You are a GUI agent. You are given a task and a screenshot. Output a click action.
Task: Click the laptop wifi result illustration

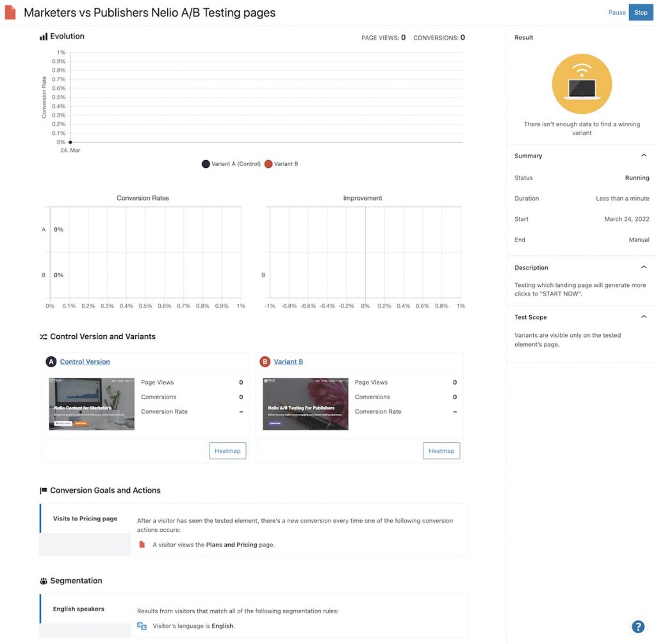tap(582, 84)
